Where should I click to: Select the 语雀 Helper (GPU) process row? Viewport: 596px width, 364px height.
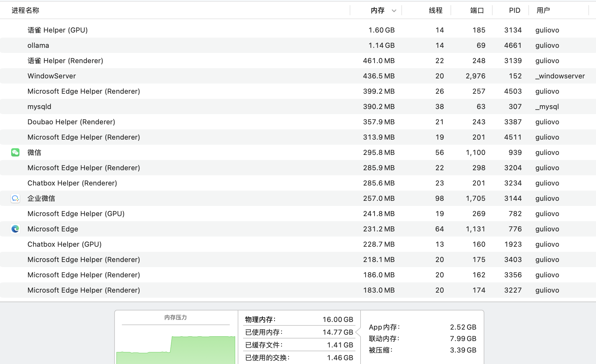coord(298,30)
